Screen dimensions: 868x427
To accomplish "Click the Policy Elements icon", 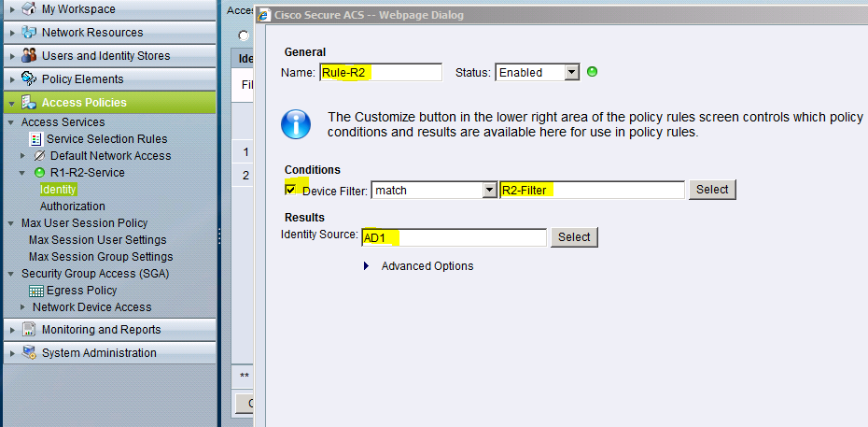I will [29, 79].
